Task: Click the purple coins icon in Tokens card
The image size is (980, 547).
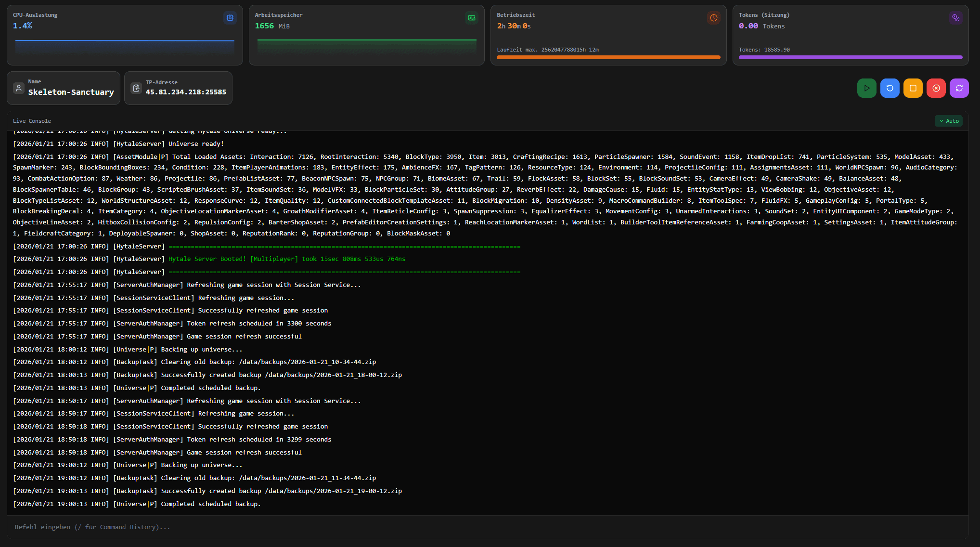Action: pyautogui.click(x=955, y=18)
